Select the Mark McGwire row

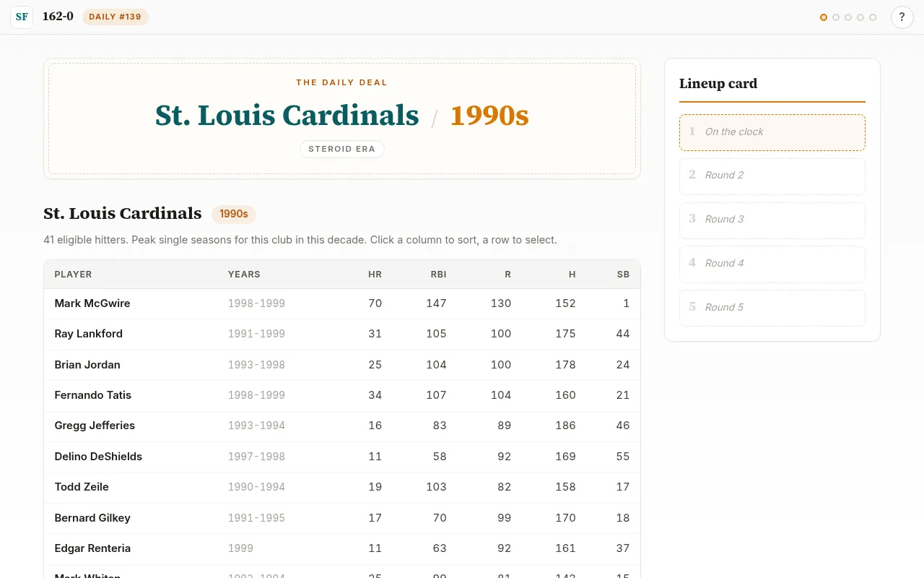coord(342,303)
